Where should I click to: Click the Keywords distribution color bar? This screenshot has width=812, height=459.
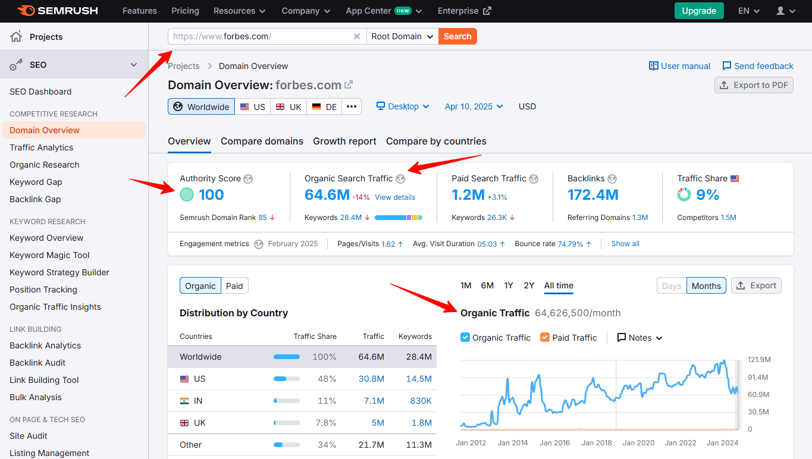(x=398, y=218)
